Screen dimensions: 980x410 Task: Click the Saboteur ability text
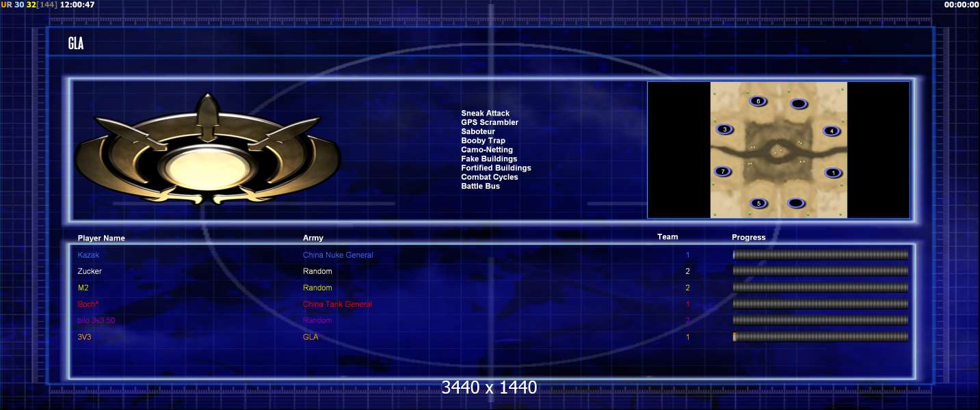pos(478,131)
